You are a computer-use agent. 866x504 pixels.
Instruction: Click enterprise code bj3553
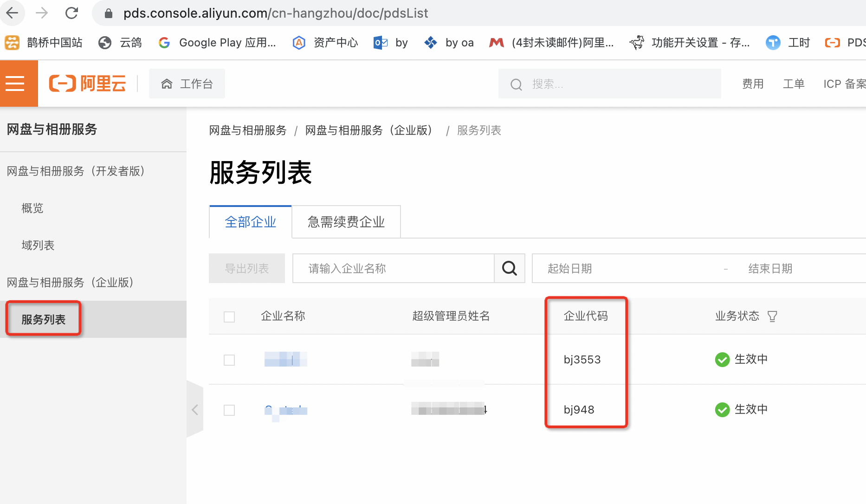582,360
